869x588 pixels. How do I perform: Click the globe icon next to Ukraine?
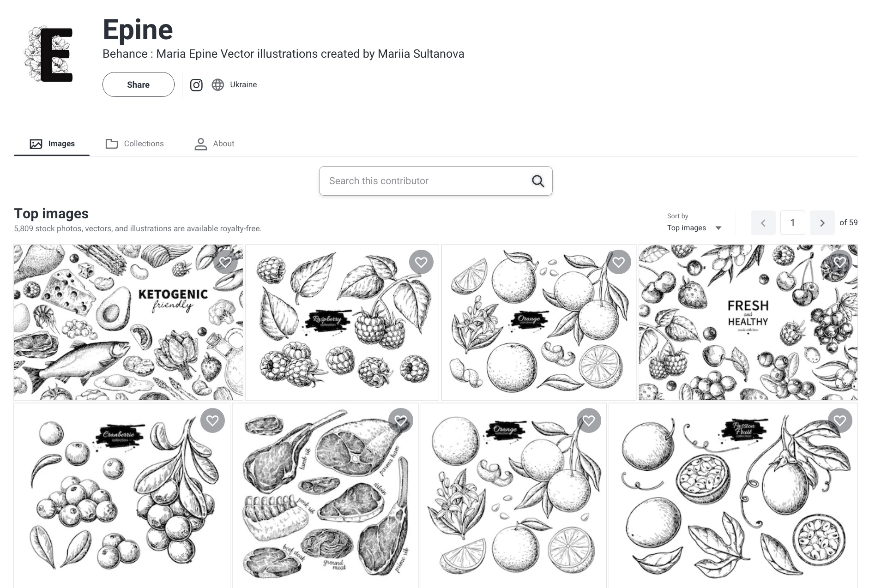pos(218,84)
